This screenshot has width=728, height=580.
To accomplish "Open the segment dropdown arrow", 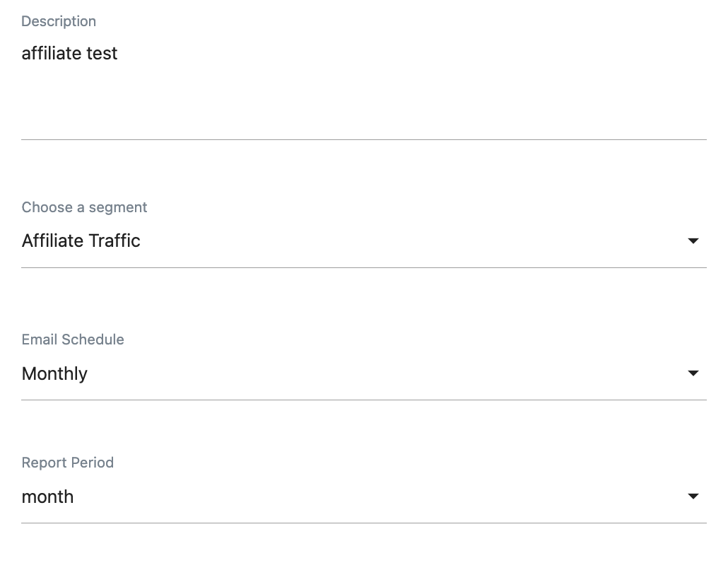I will [693, 241].
